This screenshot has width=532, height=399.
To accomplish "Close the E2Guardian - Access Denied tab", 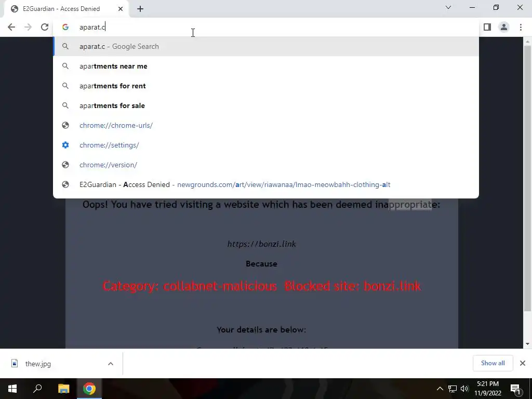I will tap(121, 9).
